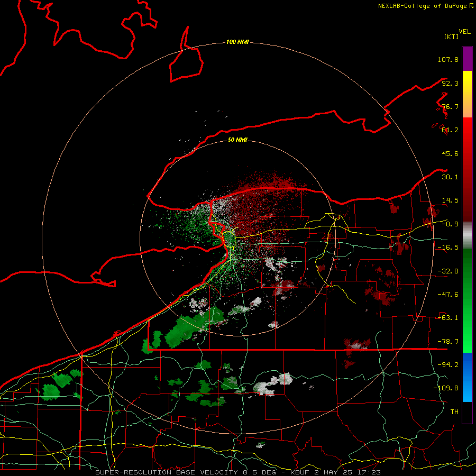This screenshot has height=476, width=476.
Task: Click the TH legend label
Action: coord(454,412)
